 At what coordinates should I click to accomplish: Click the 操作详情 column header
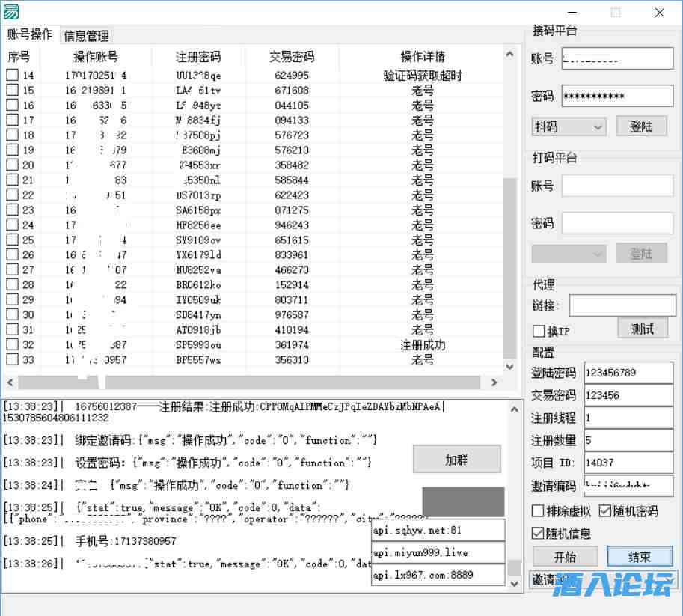tap(423, 57)
